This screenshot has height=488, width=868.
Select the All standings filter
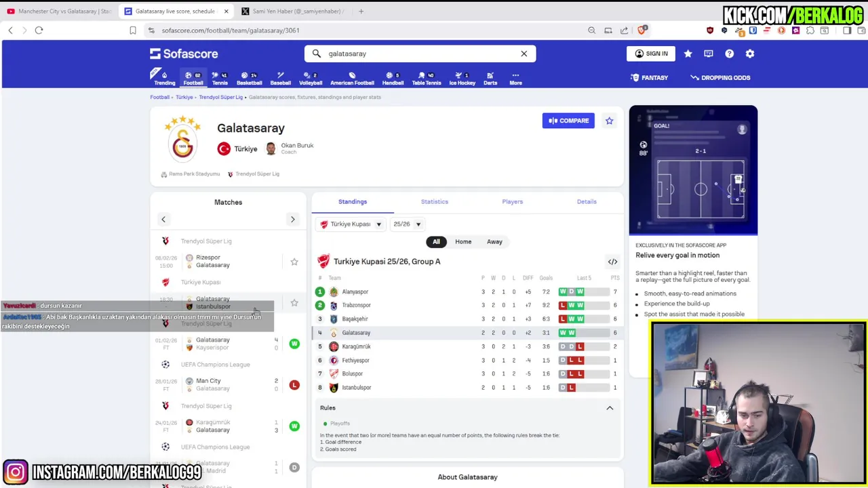click(x=436, y=241)
